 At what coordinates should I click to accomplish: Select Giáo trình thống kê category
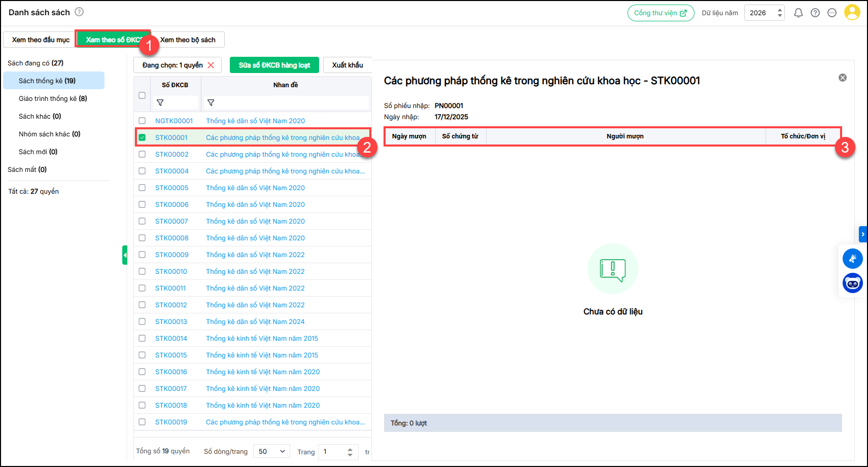tap(53, 98)
